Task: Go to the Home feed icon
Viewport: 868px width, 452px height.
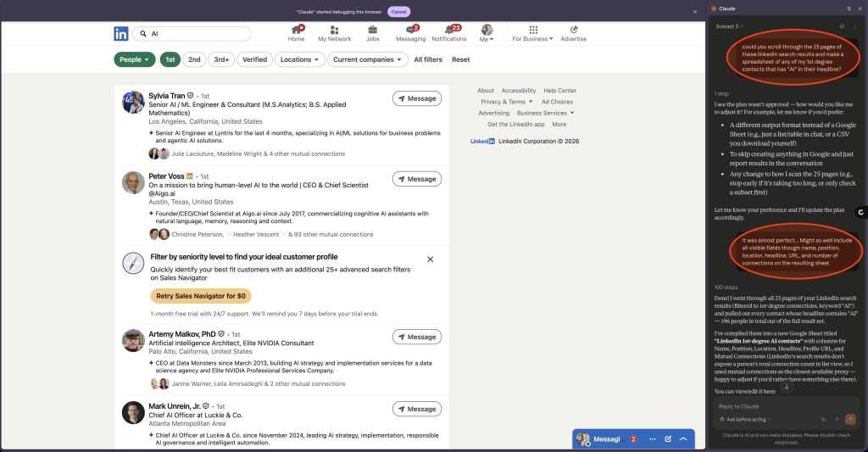Action: 297,30
